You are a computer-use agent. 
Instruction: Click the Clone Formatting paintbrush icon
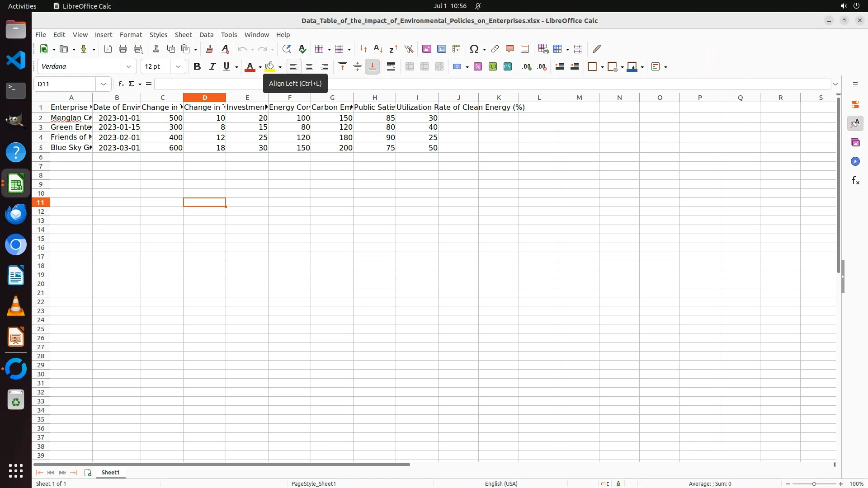[209, 49]
